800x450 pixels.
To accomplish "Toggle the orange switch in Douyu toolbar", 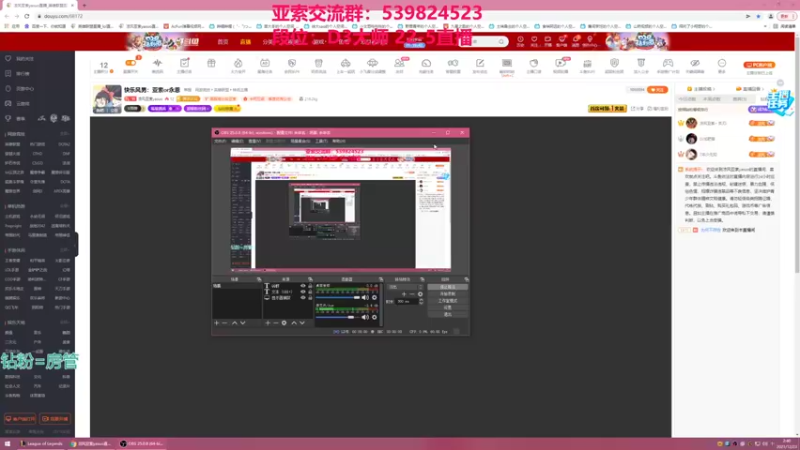I will coord(131,63).
